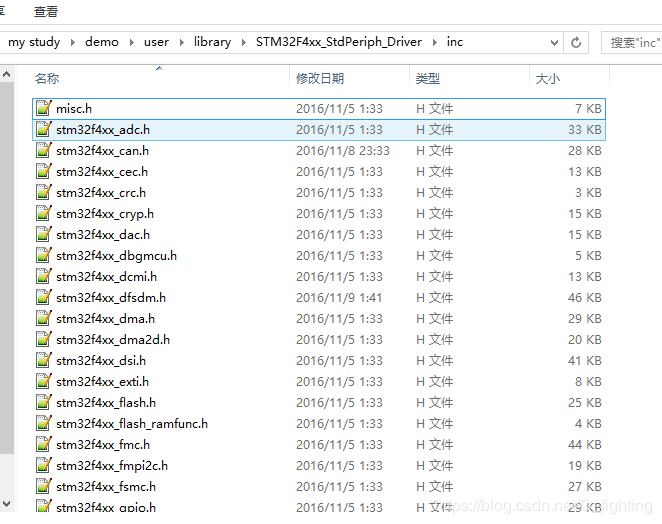Screen dimensions: 662x524
Task: Click the '33 KB' size of adc.h
Action: click(x=585, y=130)
